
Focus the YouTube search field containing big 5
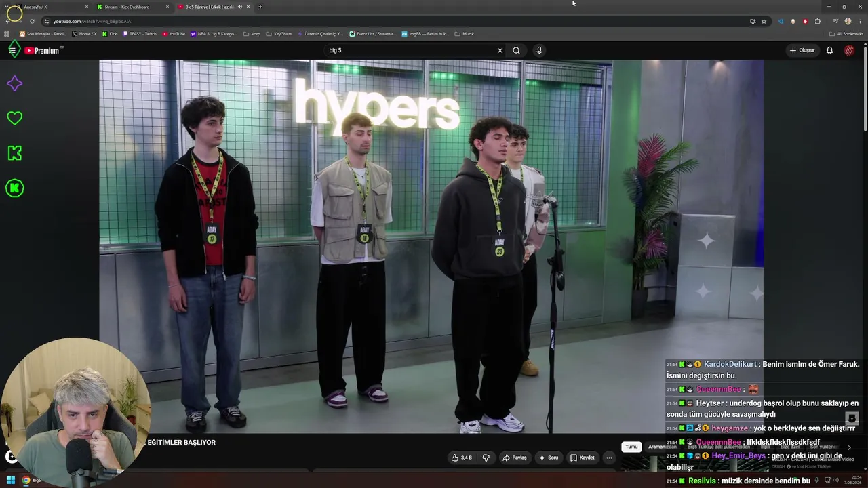point(410,50)
